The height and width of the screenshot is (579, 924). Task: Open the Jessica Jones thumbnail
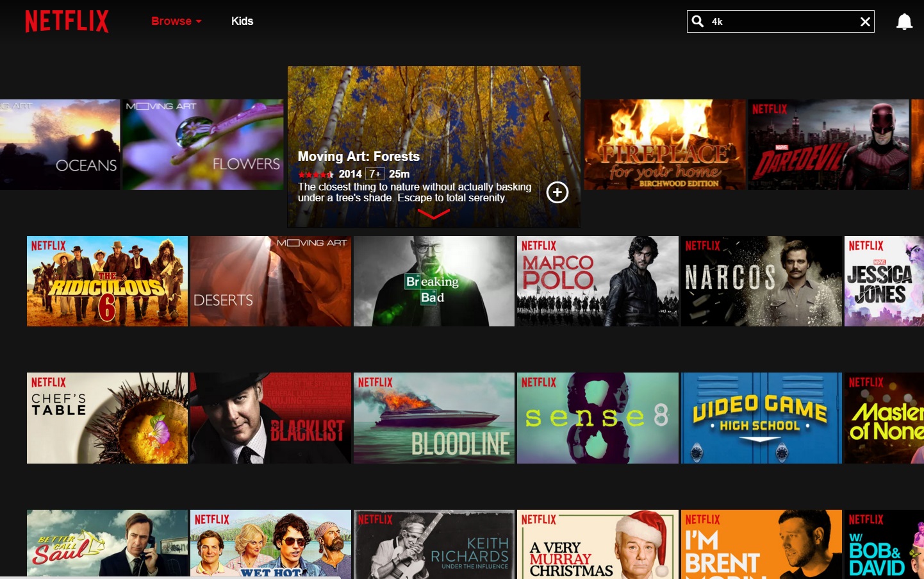coord(884,281)
